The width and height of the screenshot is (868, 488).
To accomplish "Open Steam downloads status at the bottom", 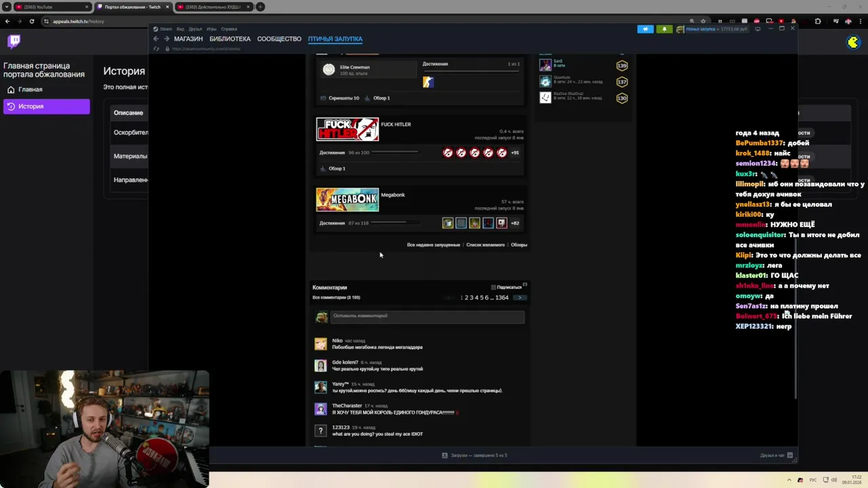I will 475,455.
